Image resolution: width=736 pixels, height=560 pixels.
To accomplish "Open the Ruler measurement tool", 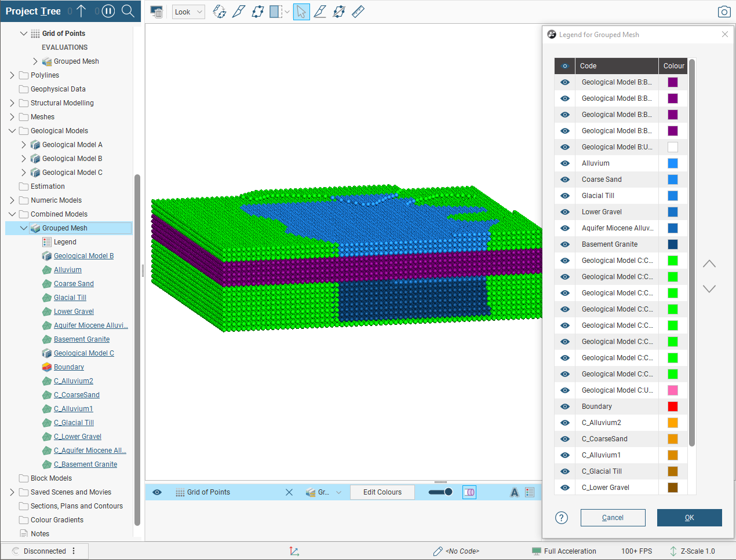I will click(x=358, y=12).
